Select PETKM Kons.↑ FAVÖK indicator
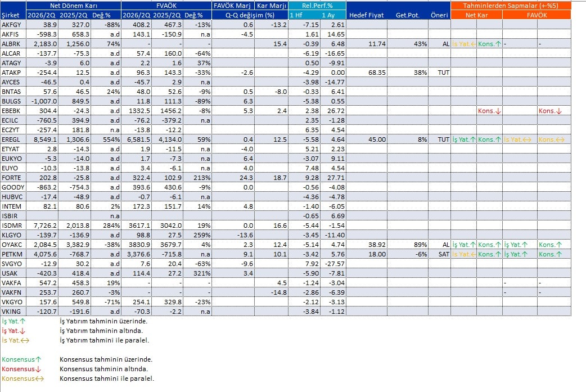This screenshot has width=586, height=392. (x=550, y=254)
